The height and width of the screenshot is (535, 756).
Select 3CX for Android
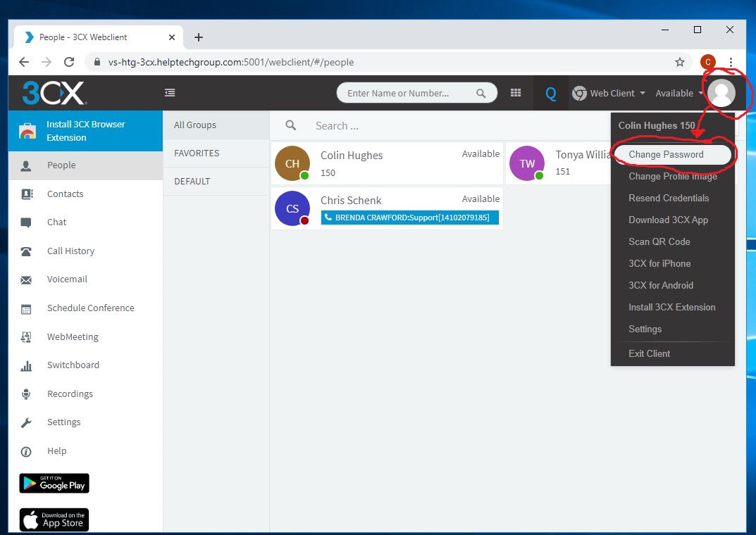[661, 285]
